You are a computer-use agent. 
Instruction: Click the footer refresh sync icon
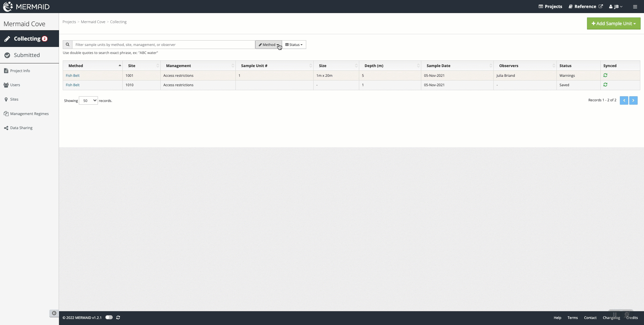click(x=118, y=318)
